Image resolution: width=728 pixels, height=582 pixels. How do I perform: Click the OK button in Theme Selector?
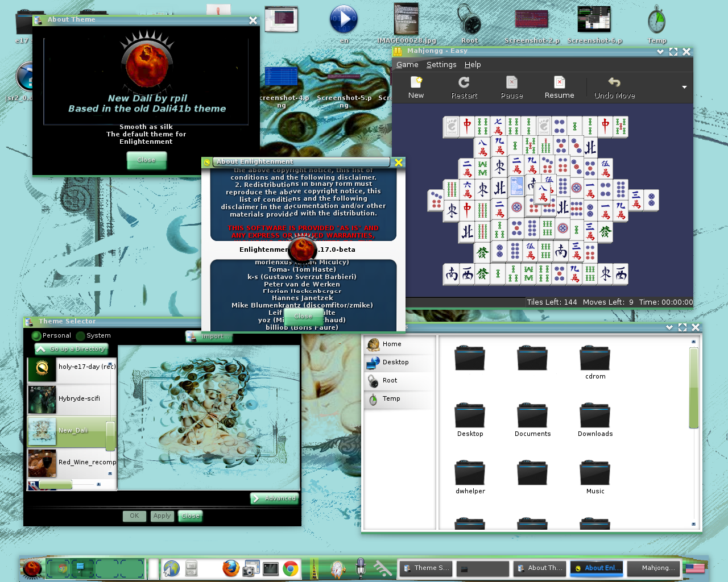(134, 516)
